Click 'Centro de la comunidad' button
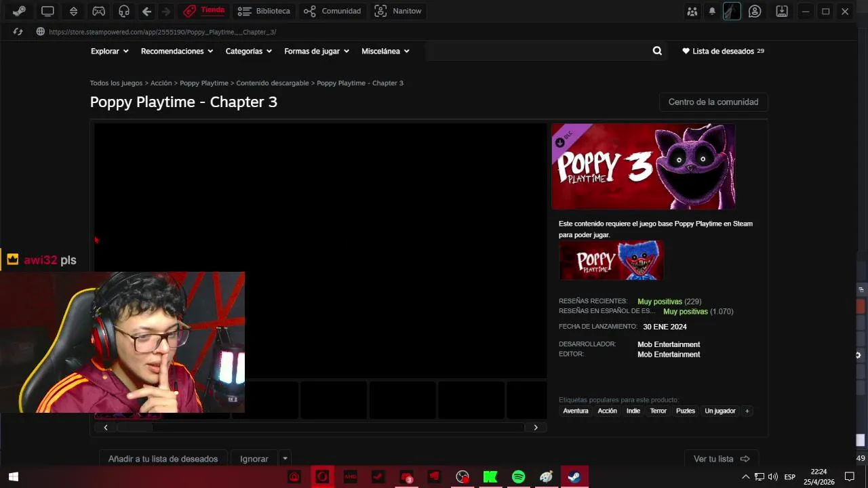 click(713, 102)
